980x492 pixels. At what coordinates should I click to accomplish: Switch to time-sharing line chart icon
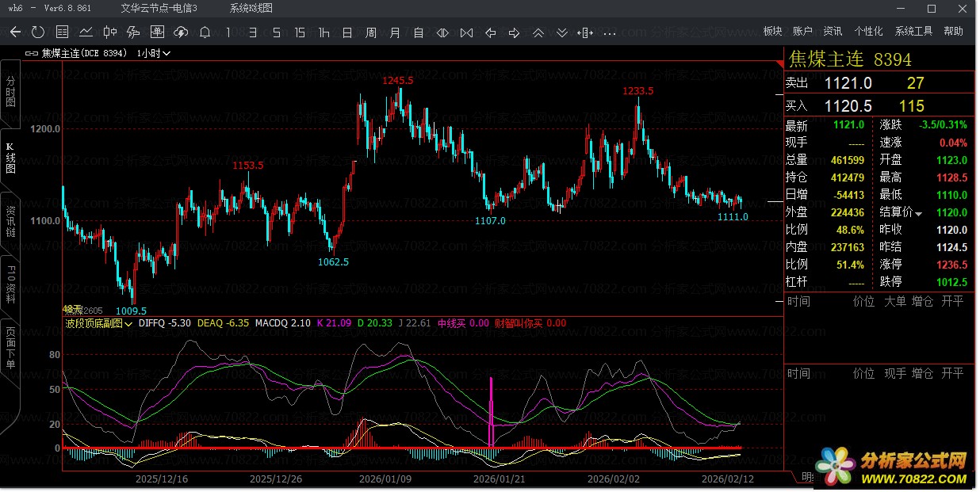pos(86,32)
